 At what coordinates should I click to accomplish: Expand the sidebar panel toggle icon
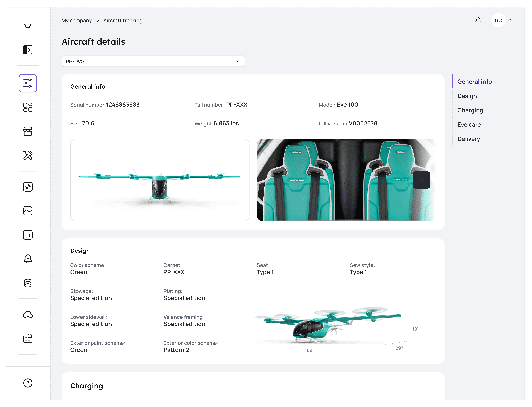[x=28, y=50]
